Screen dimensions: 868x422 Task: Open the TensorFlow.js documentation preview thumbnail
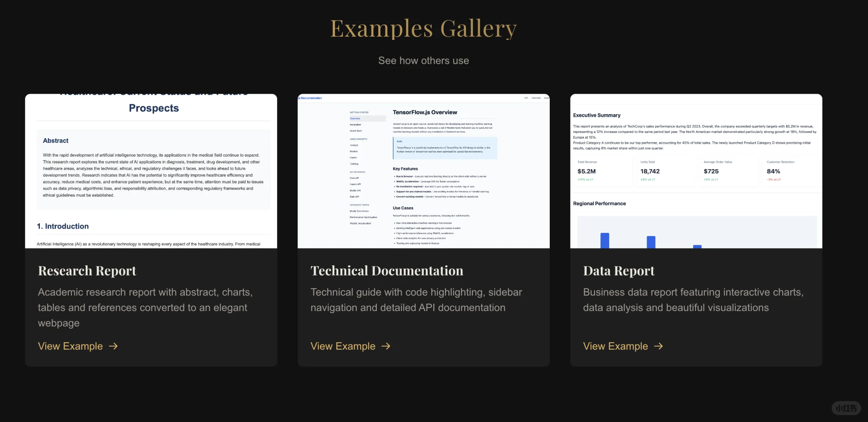[x=424, y=171]
